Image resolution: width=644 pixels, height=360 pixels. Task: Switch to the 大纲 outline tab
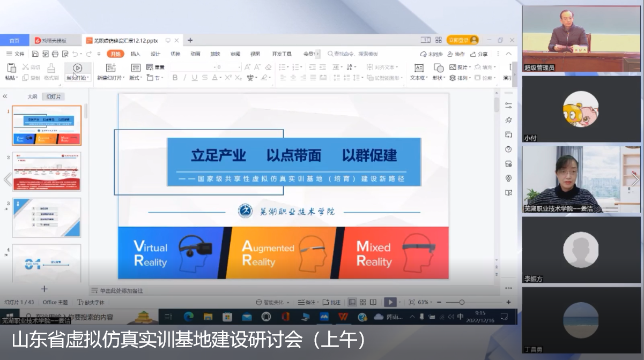coord(32,96)
